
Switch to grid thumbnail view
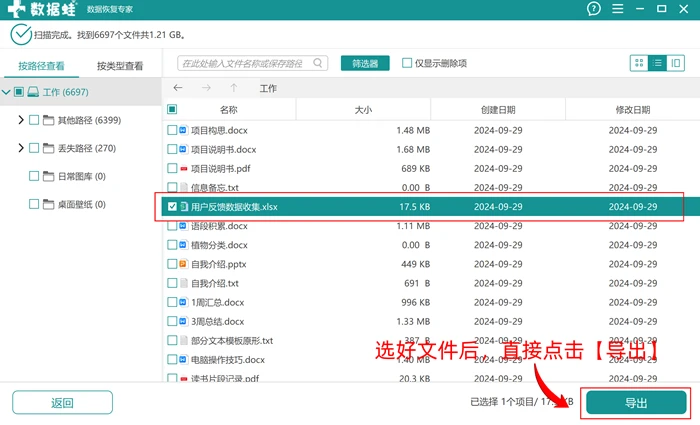tap(639, 63)
